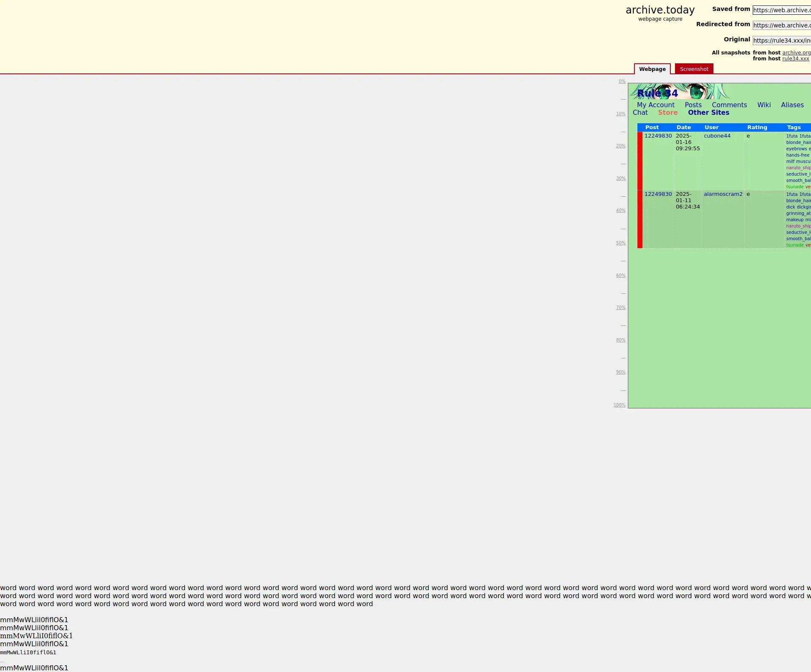Open user cubone44 profile link
811x672 pixels.
pos(717,136)
